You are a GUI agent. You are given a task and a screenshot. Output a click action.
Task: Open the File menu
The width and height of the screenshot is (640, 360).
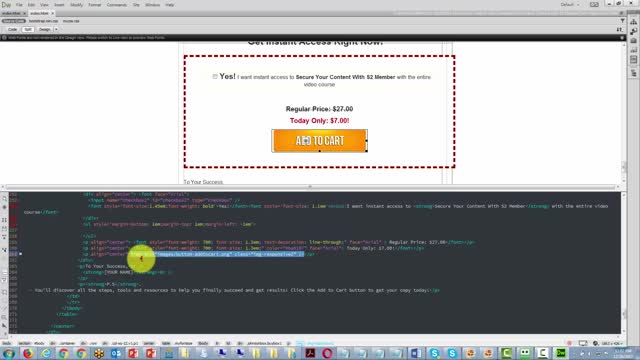click(x=19, y=5)
